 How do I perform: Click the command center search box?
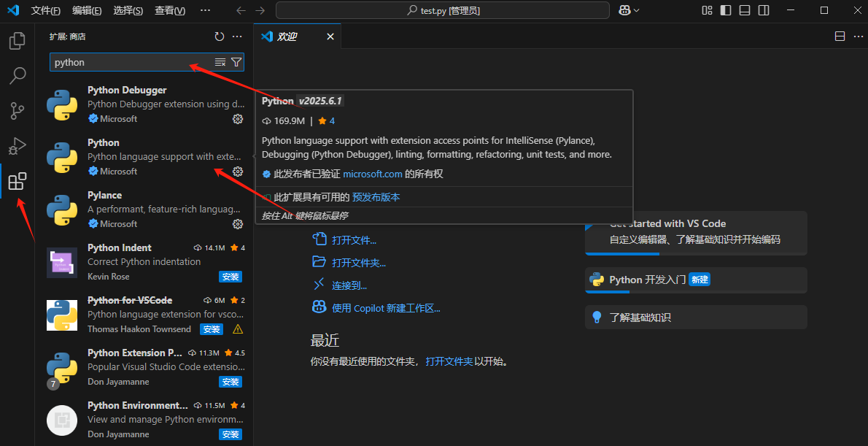(443, 10)
